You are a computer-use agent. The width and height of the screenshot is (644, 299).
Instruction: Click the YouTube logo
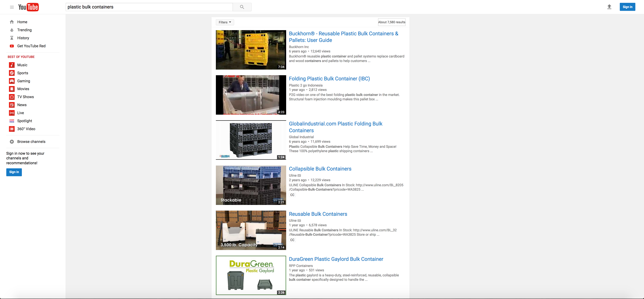coord(28,7)
